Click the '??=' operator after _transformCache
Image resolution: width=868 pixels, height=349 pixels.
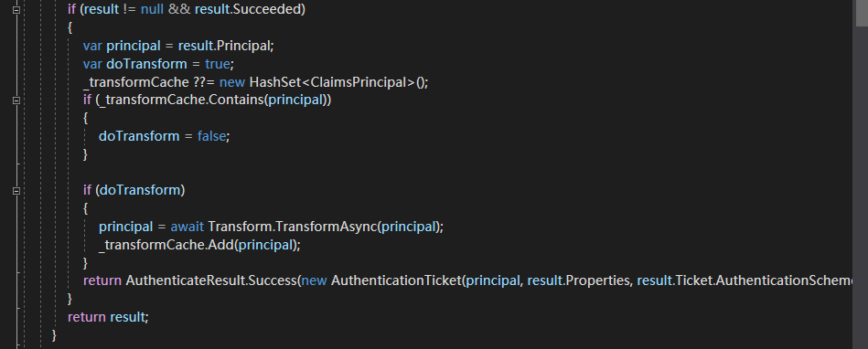pyautogui.click(x=204, y=82)
